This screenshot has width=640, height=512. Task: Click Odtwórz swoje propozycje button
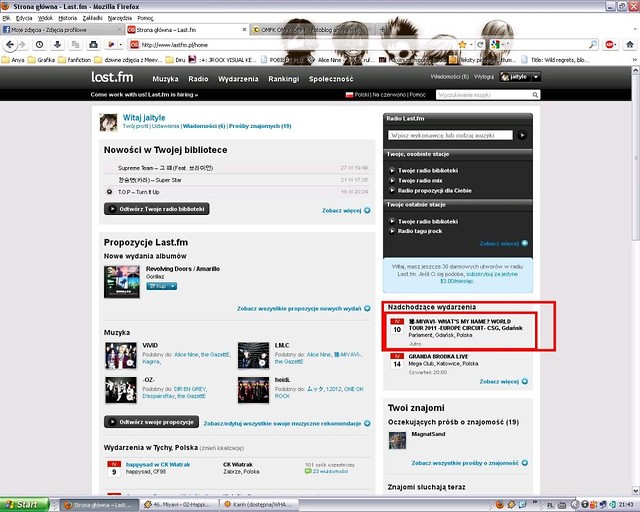151,422
